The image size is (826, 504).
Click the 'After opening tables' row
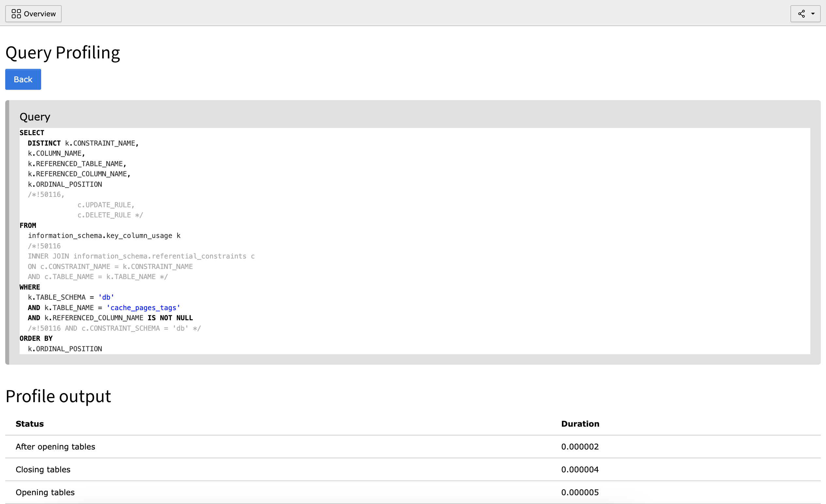pos(55,447)
